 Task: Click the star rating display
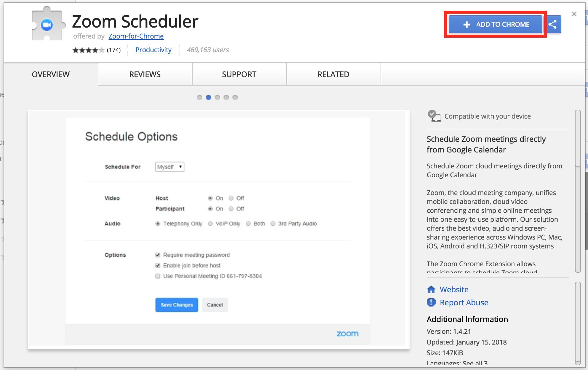(x=88, y=50)
